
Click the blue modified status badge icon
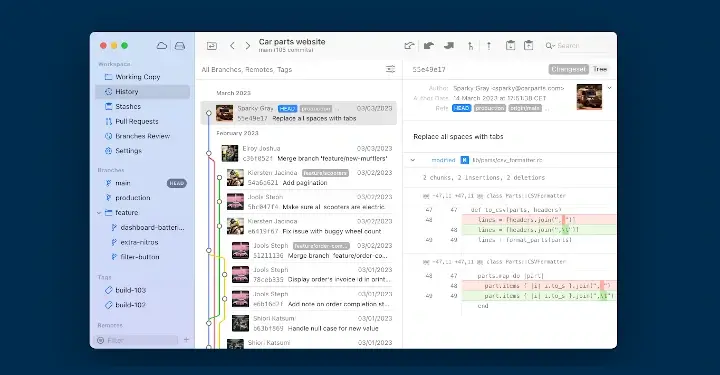click(x=465, y=160)
